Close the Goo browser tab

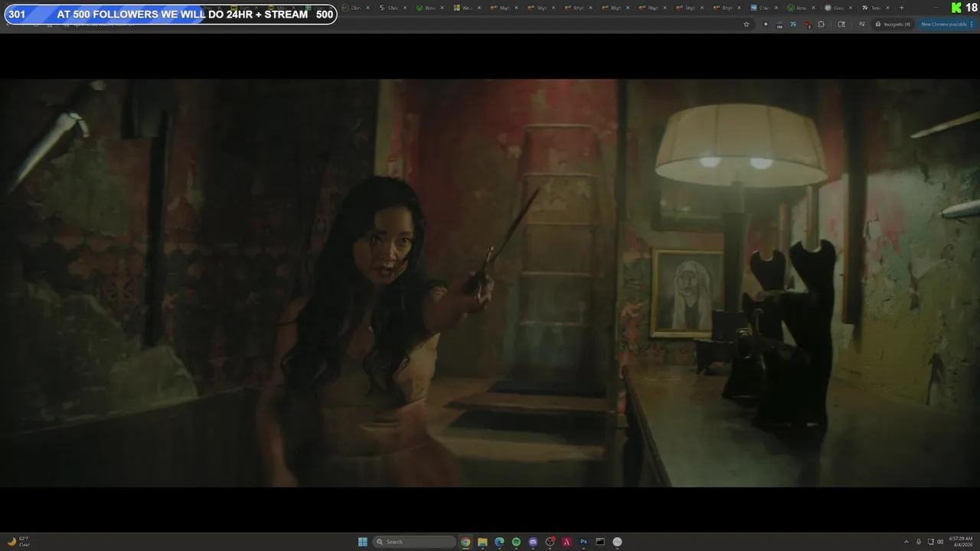(851, 8)
